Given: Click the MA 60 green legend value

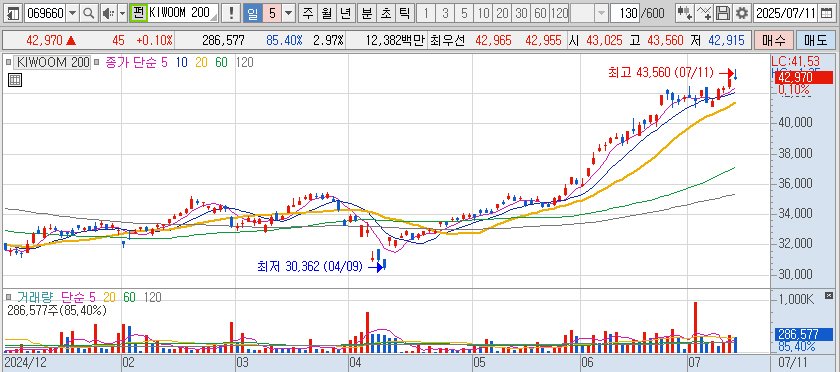Looking at the screenshot, I should 221,62.
